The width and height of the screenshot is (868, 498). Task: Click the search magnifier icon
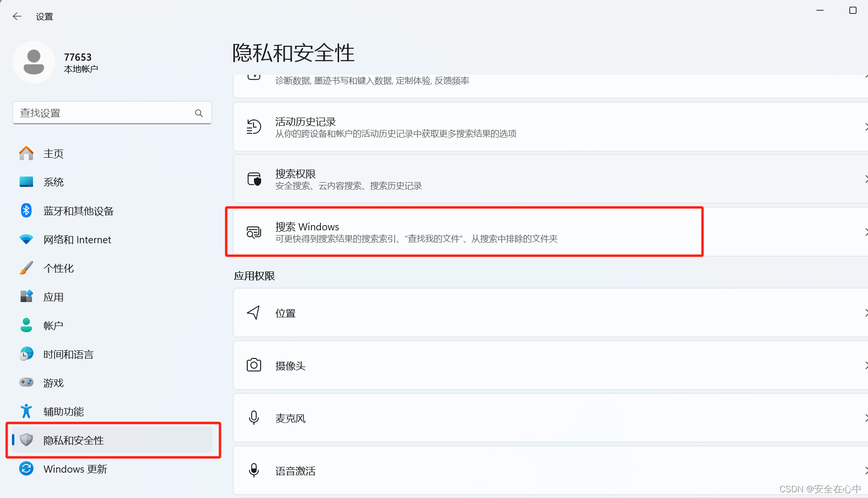tap(199, 113)
